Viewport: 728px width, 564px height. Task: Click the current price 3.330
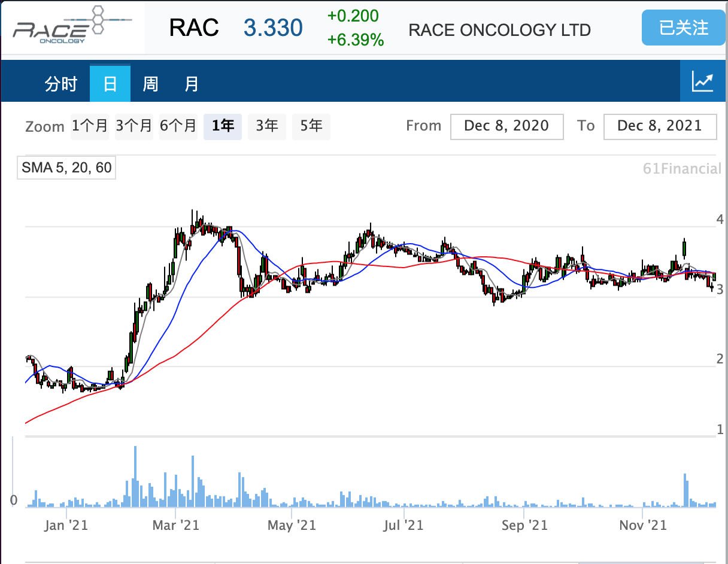pos(273,28)
